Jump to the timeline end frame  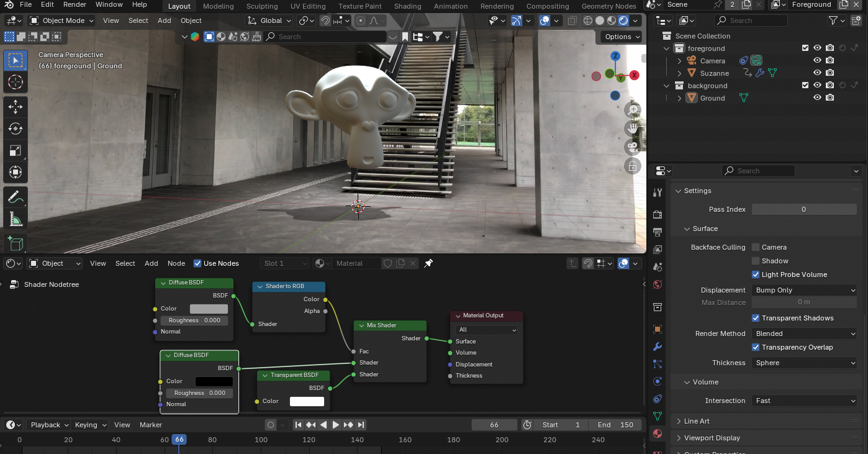[x=361, y=425]
